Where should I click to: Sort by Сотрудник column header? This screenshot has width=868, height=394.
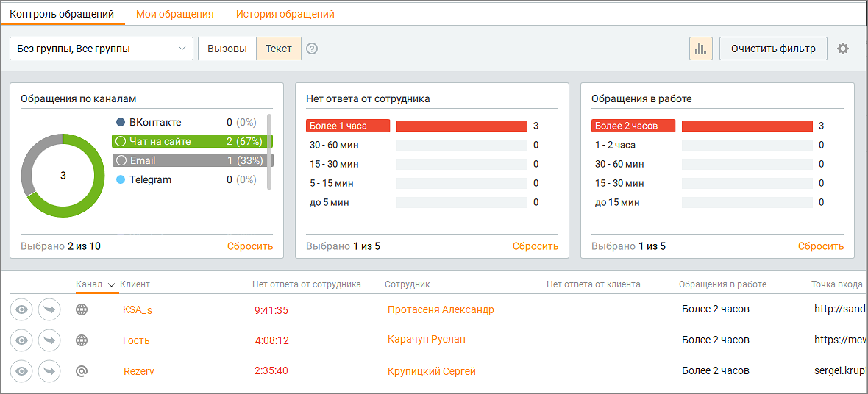point(408,284)
